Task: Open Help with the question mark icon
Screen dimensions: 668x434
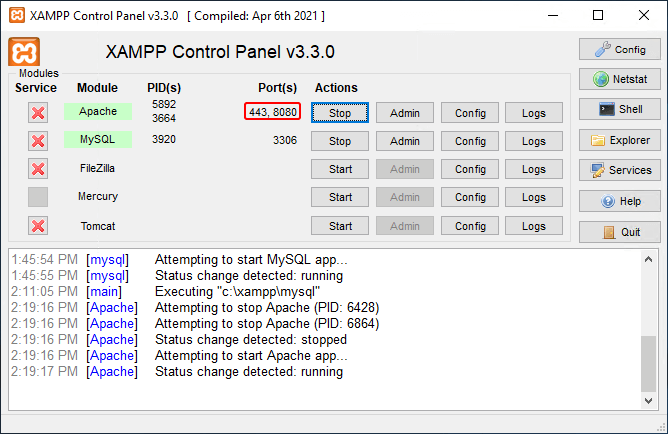Action: point(619,201)
